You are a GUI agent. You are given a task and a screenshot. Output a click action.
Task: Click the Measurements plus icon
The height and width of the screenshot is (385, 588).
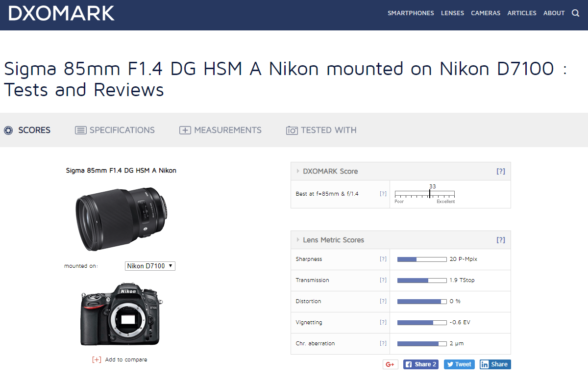[185, 130]
